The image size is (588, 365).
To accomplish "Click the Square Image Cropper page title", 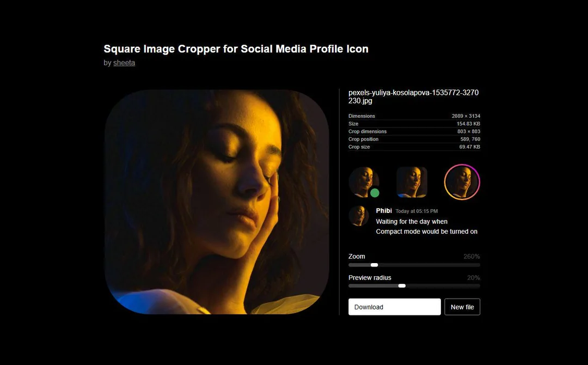I will coord(236,49).
